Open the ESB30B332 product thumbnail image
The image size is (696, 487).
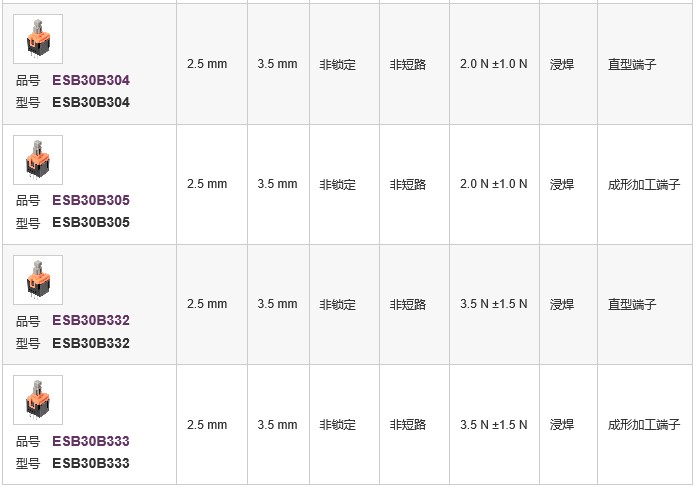(38, 280)
